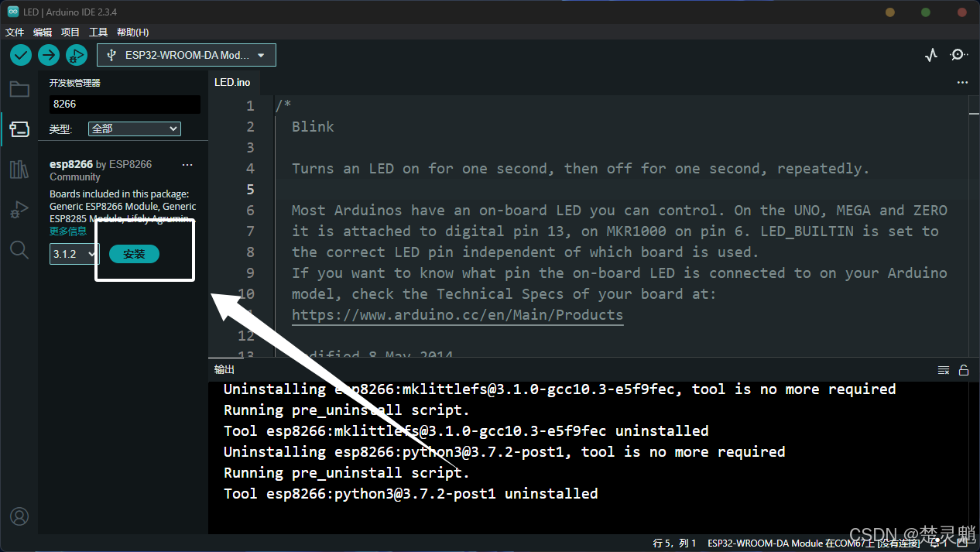This screenshot has height=552, width=980.
Task: Click the Community label under esp8266
Action: [75, 177]
